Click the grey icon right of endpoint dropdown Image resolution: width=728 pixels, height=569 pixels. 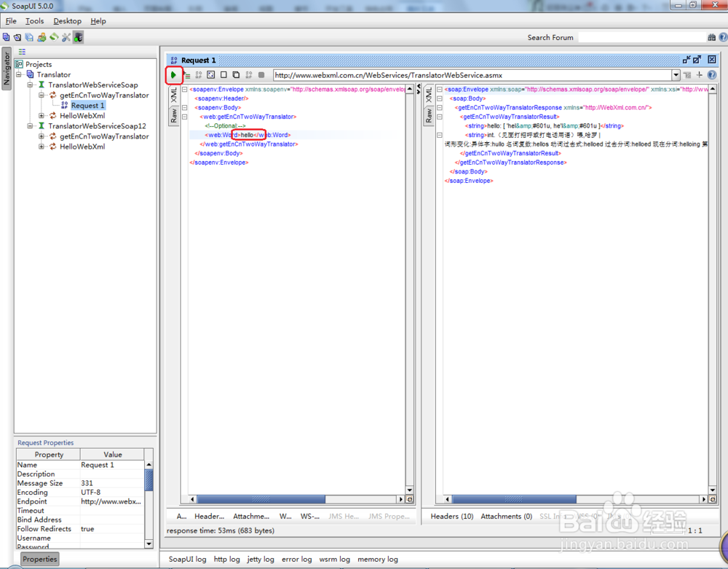pos(688,75)
